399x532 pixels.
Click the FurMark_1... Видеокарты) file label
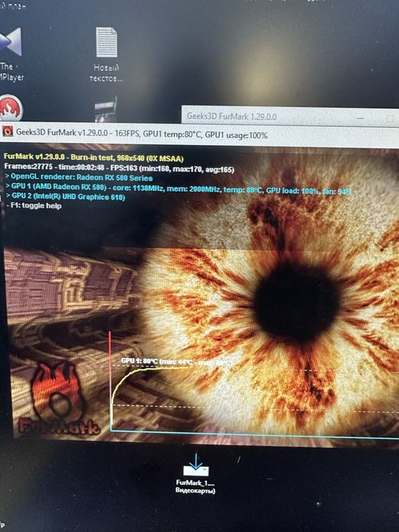click(x=195, y=486)
